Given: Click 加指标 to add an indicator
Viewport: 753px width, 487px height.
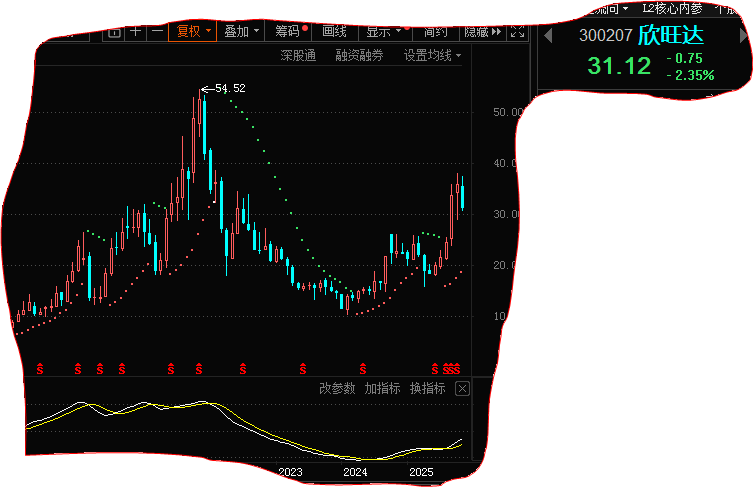Looking at the screenshot, I should click(382, 388).
